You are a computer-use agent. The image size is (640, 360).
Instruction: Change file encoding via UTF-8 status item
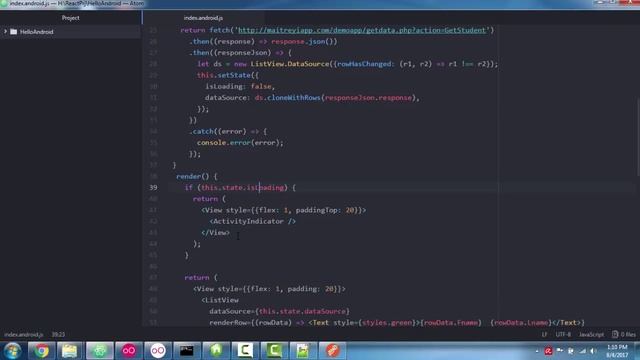click(x=563, y=334)
